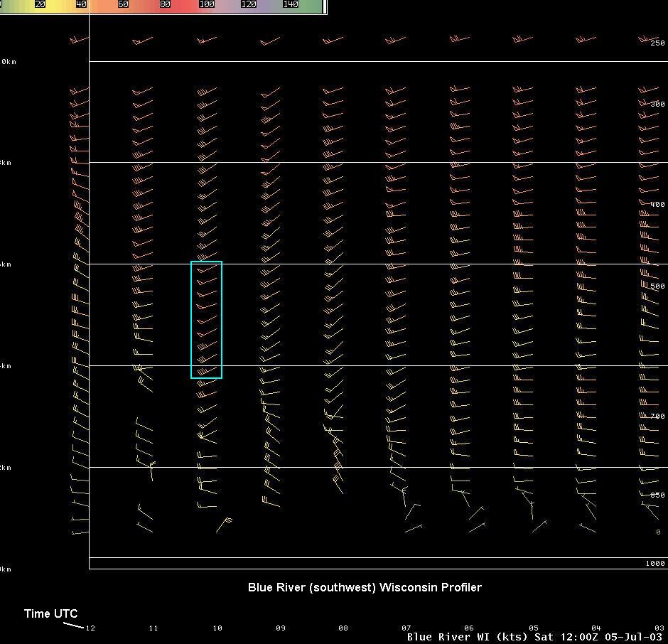Click the Blue River Wisconsin Profiler title

point(365,588)
